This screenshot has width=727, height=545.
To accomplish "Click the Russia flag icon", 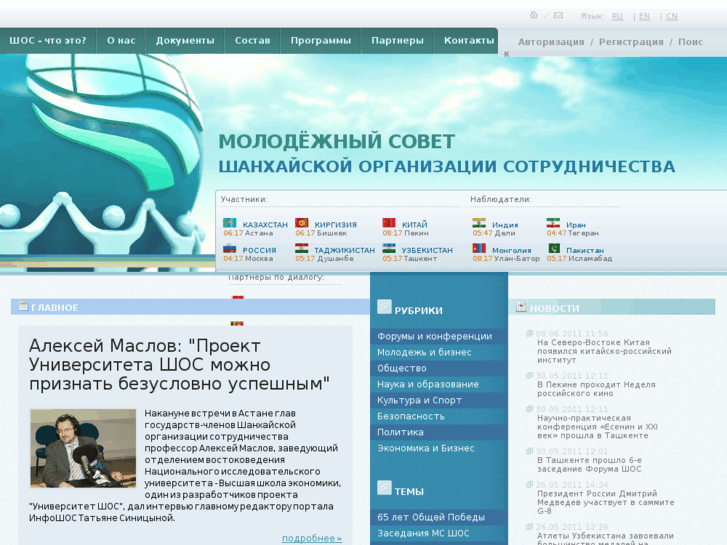I will [x=230, y=249].
